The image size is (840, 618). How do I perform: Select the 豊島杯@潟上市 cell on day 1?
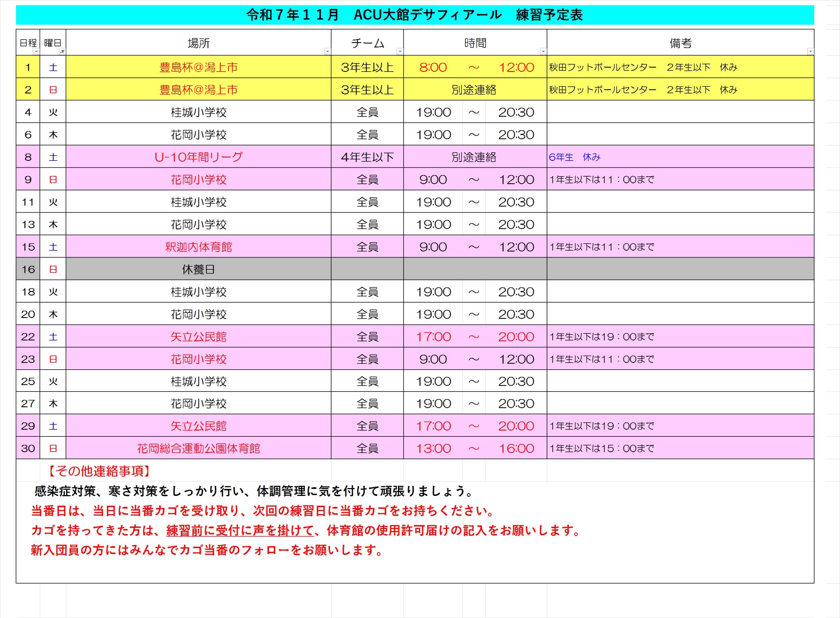click(198, 67)
